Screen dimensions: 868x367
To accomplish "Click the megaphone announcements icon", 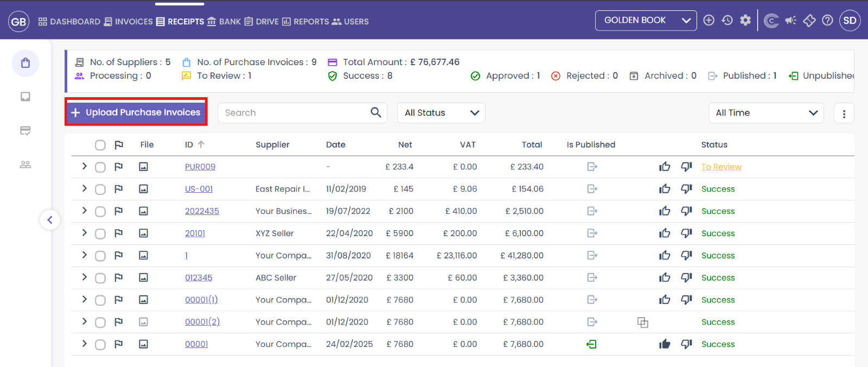I will (790, 20).
